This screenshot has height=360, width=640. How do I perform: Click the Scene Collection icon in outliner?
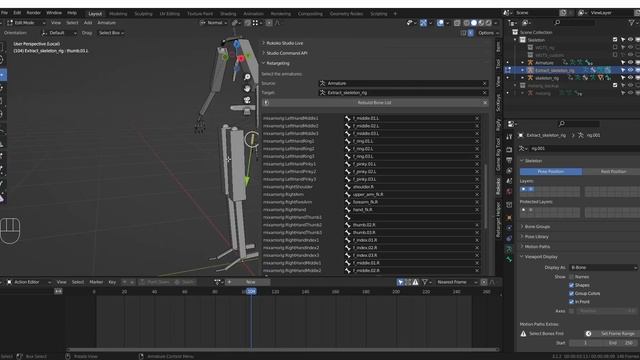[x=515, y=32]
